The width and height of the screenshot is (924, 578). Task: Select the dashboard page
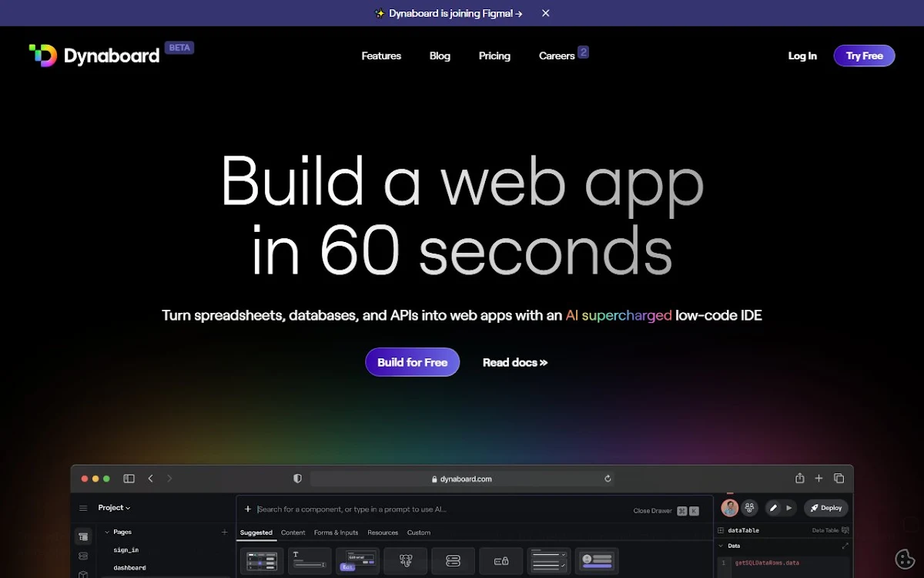(x=129, y=568)
